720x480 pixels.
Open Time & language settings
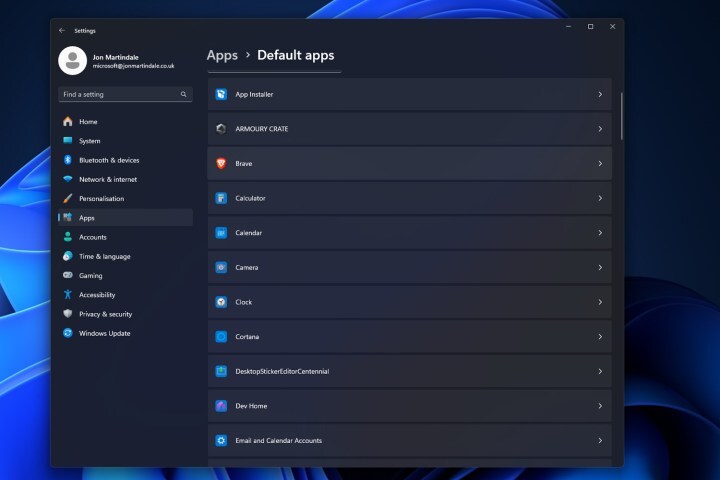pos(125,256)
